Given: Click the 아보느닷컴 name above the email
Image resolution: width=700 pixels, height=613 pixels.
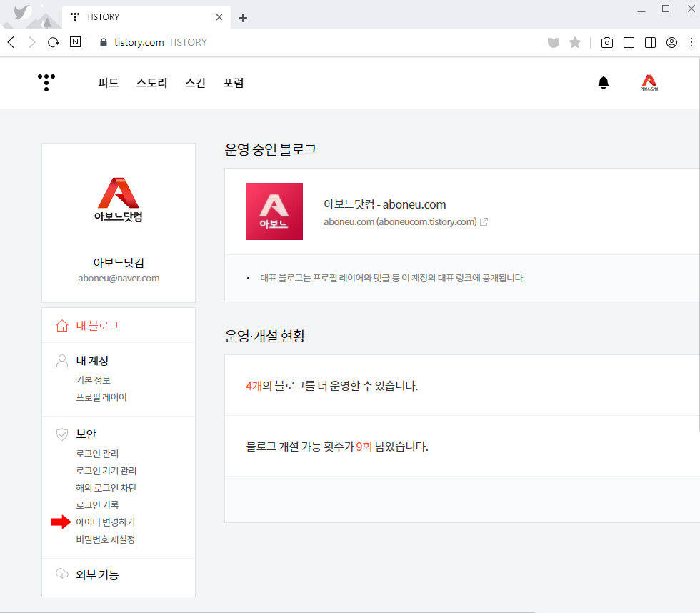Looking at the screenshot, I should pos(119,262).
